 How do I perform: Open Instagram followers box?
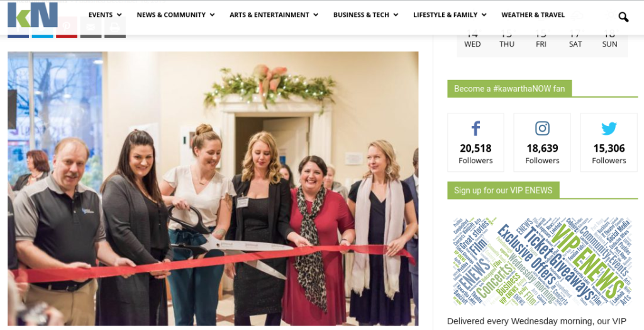pyautogui.click(x=542, y=142)
